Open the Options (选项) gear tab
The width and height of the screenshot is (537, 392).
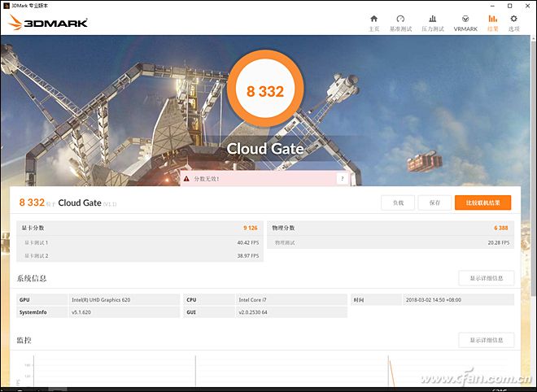tap(513, 24)
